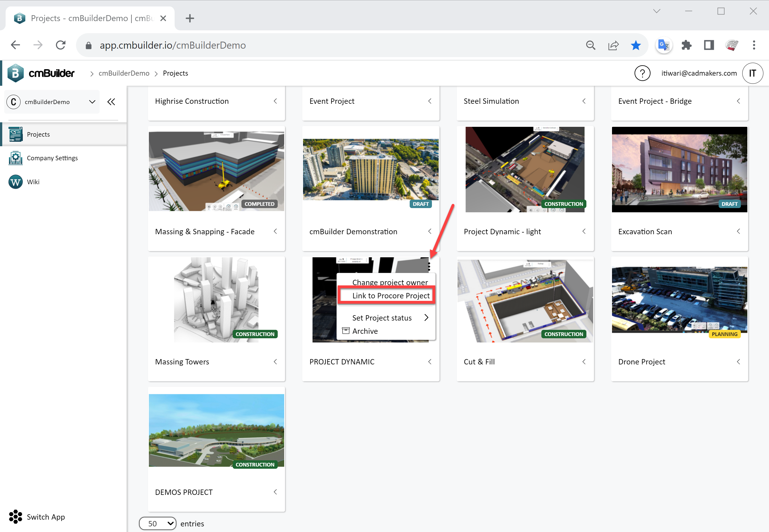This screenshot has width=769, height=532.
Task: Click the Projects breadcrumb
Action: (x=175, y=73)
